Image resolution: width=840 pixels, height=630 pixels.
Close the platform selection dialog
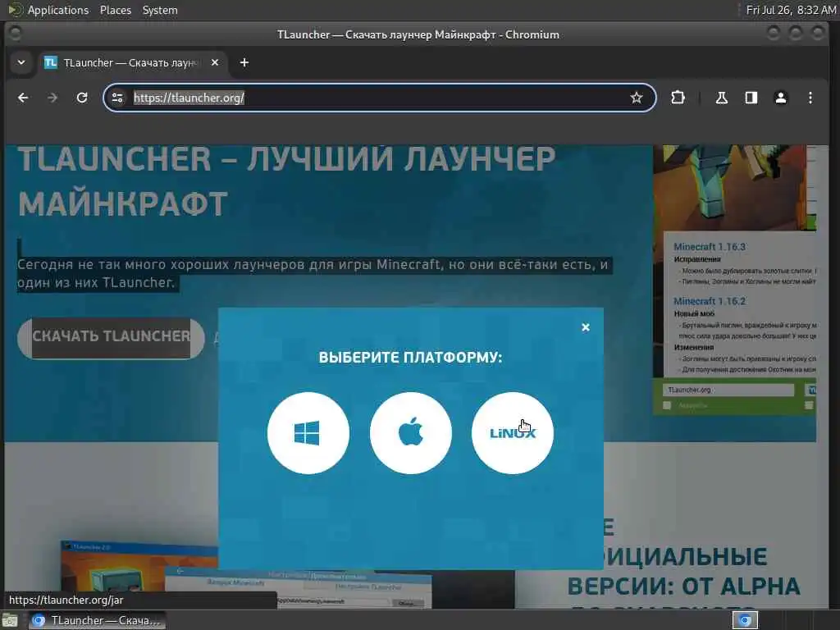click(x=586, y=326)
